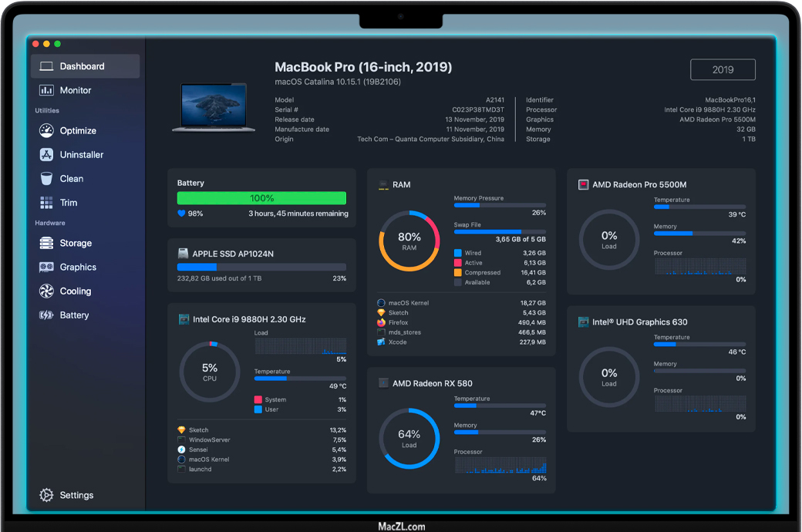
Task: Click the 2019 year button
Action: pos(723,69)
